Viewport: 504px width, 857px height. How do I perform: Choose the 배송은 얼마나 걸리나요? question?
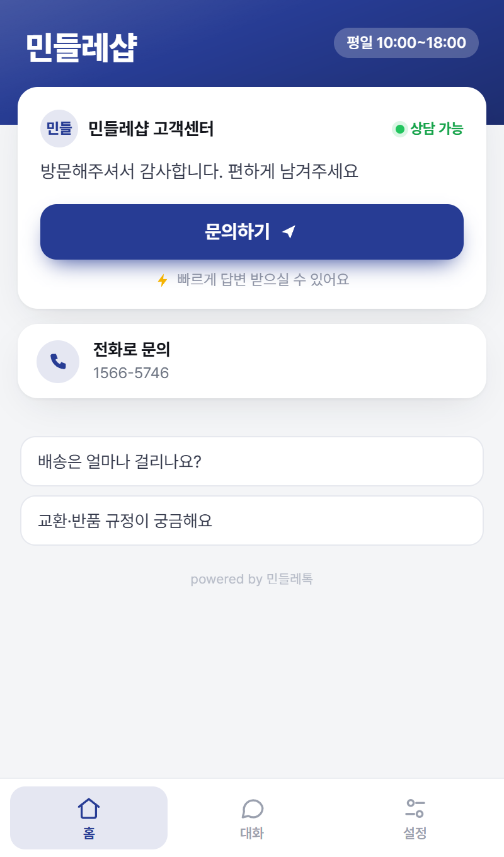pos(252,461)
